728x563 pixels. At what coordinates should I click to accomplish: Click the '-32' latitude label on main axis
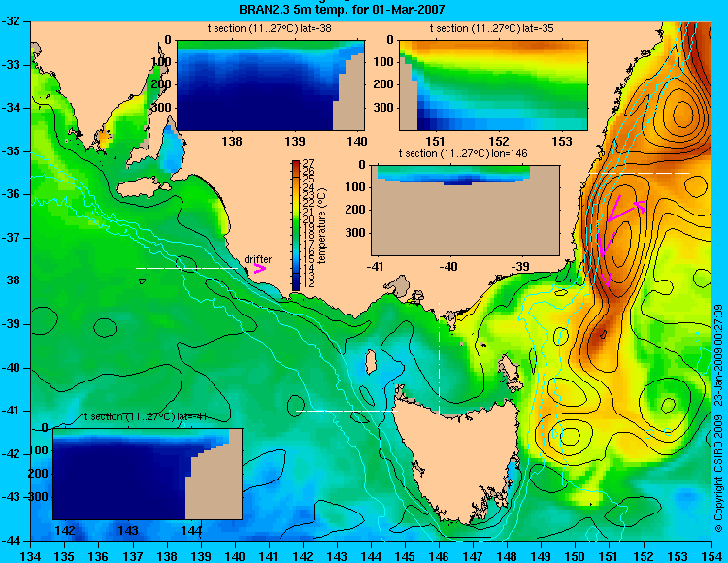[11, 21]
